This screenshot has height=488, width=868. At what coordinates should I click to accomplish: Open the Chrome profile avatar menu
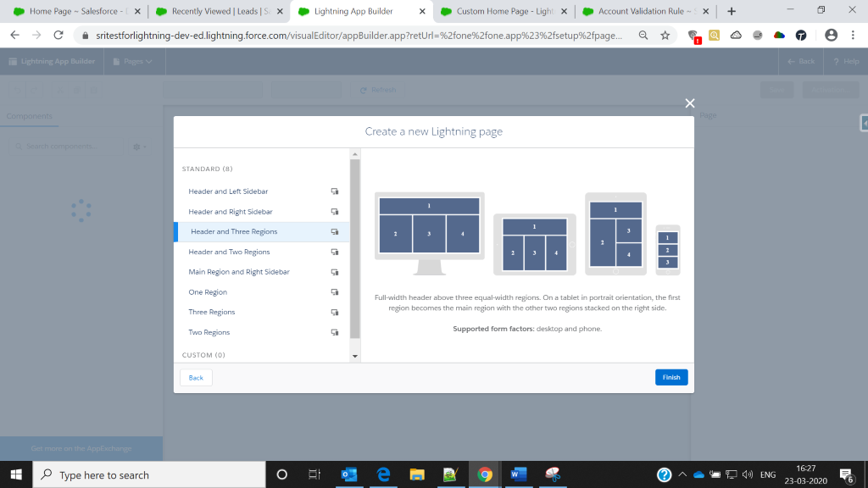point(831,36)
